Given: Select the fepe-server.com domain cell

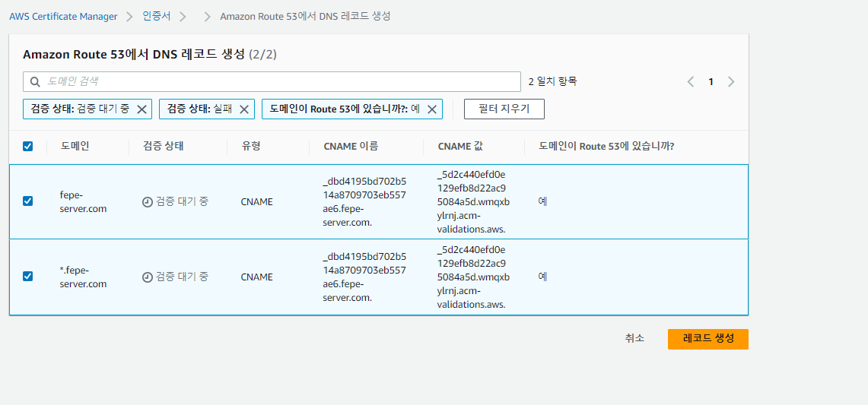Looking at the screenshot, I should point(83,202).
